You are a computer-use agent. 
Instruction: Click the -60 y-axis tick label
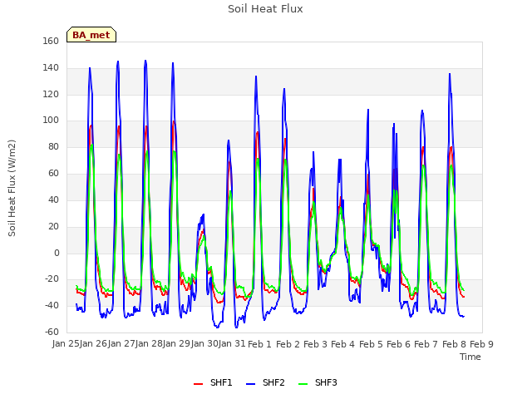[x=52, y=332]
